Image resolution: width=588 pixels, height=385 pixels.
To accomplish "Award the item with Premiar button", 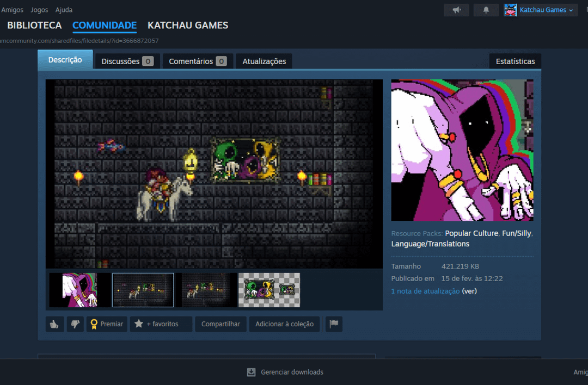I will [x=107, y=324].
